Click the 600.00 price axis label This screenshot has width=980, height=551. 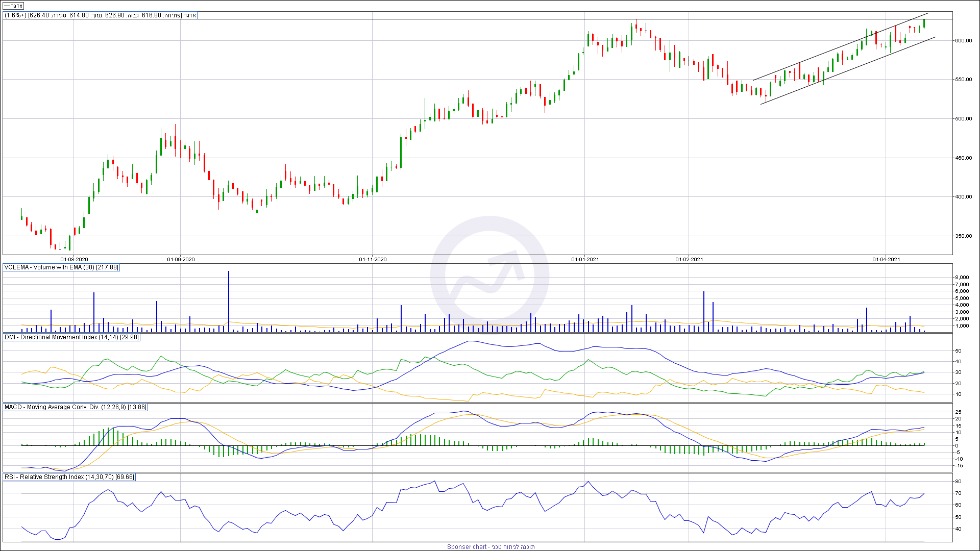[964, 41]
